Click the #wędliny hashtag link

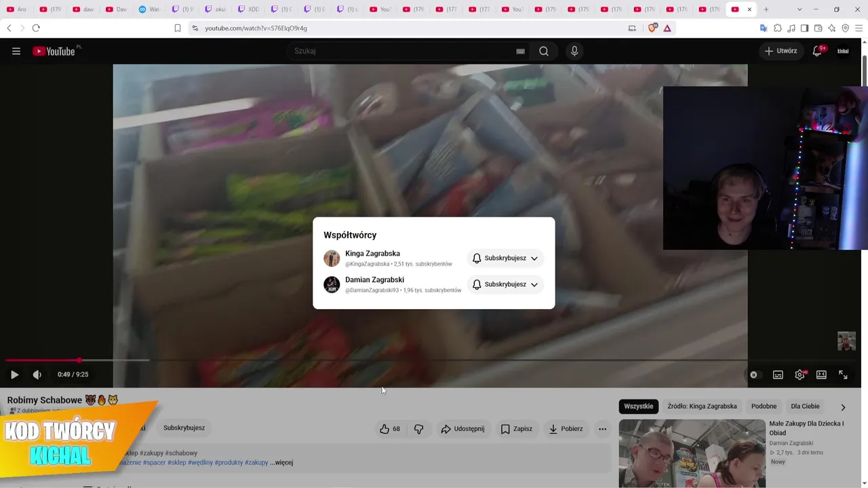coord(200,463)
